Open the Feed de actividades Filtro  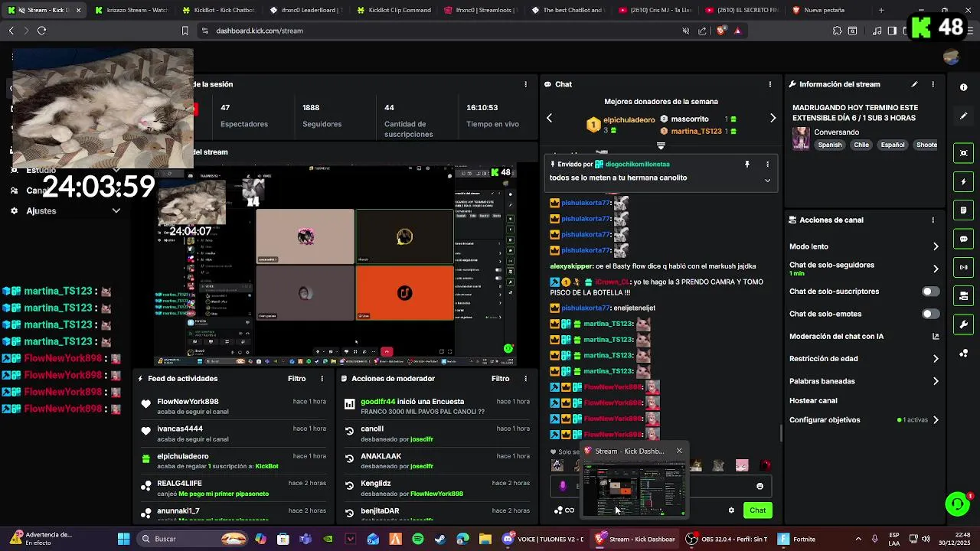pos(296,379)
